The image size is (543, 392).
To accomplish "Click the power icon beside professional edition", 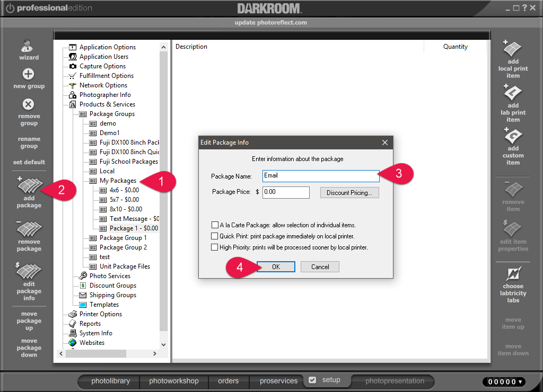I will tap(10, 8).
